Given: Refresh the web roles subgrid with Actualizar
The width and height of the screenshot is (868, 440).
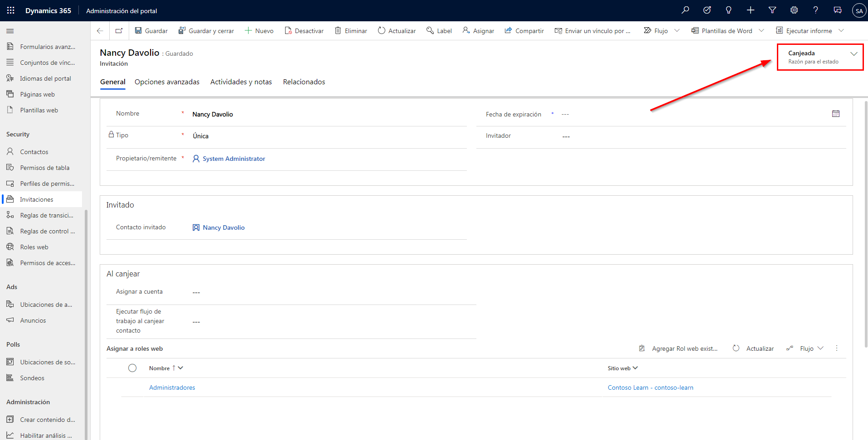Looking at the screenshot, I should point(753,348).
